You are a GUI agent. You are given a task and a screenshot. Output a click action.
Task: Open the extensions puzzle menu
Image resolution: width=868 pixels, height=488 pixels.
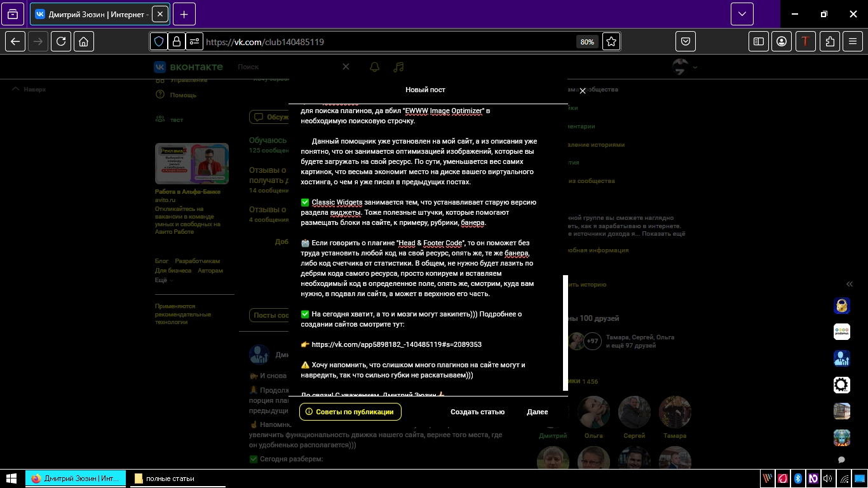pyautogui.click(x=830, y=42)
